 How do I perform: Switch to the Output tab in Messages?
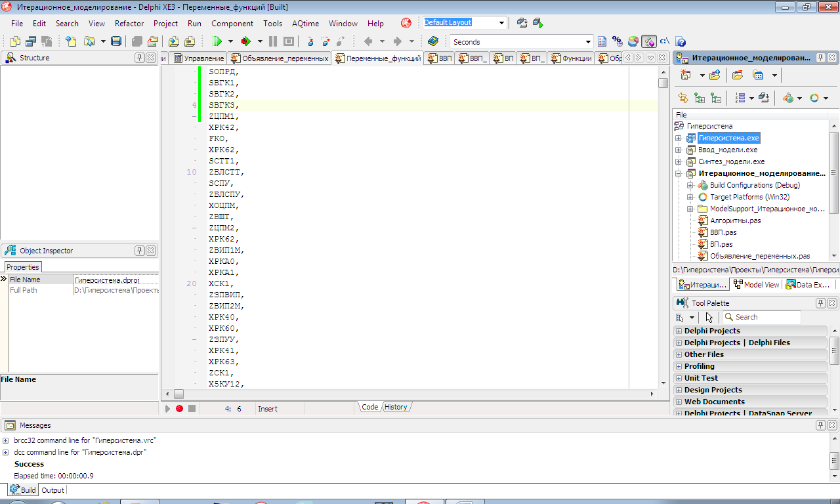[52, 490]
